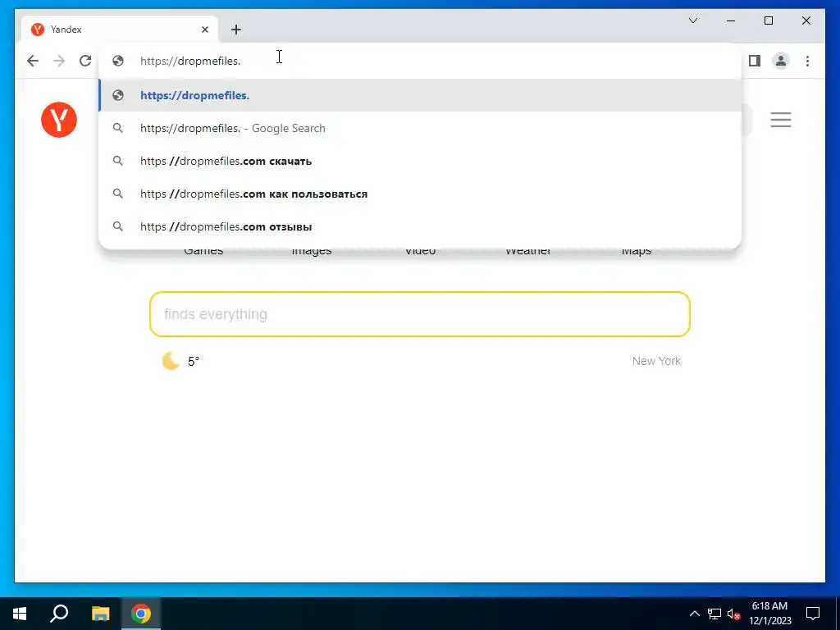
Task: Click the New York location link
Action: click(x=656, y=361)
